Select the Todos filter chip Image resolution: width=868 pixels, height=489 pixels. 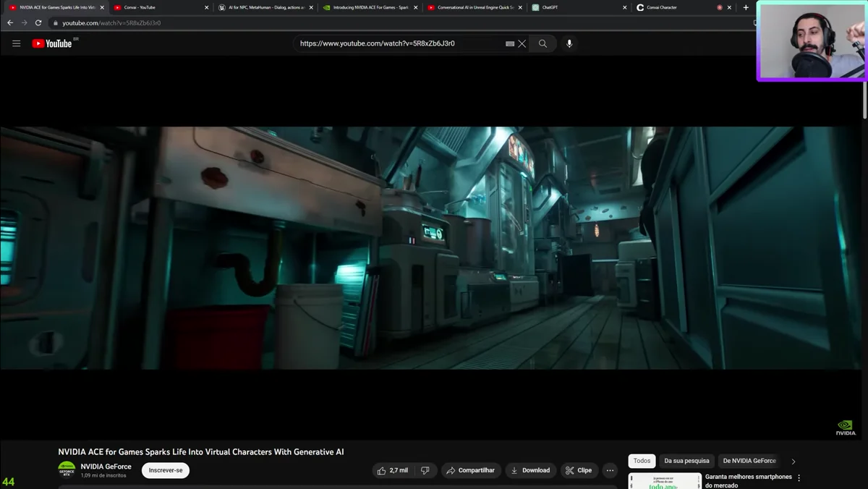[x=642, y=461]
